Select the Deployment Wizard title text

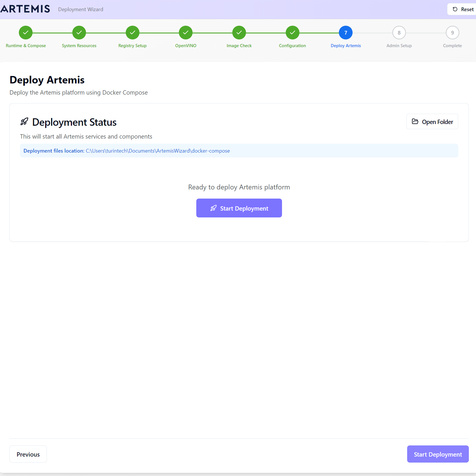pyautogui.click(x=80, y=9)
